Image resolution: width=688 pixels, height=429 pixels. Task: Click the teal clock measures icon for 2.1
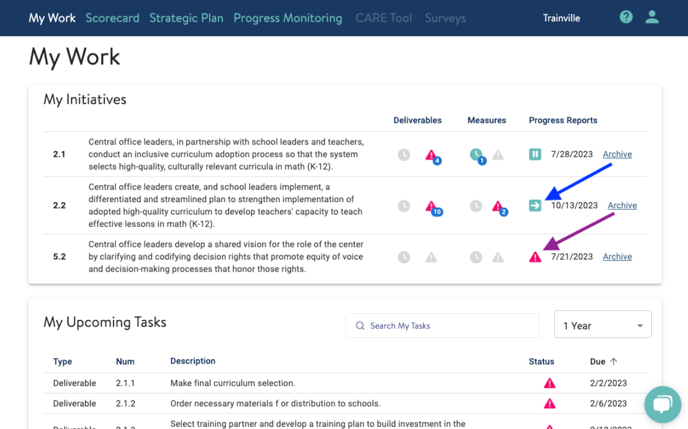coord(477,155)
